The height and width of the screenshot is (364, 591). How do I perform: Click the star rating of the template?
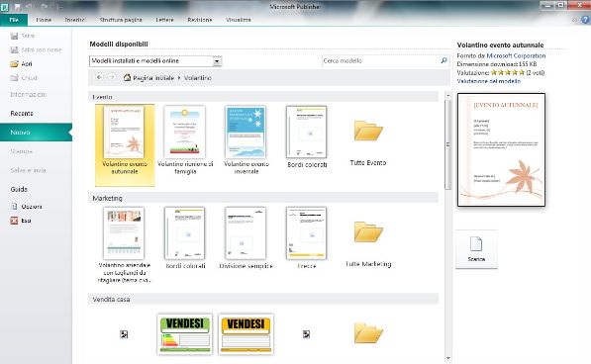coord(507,72)
